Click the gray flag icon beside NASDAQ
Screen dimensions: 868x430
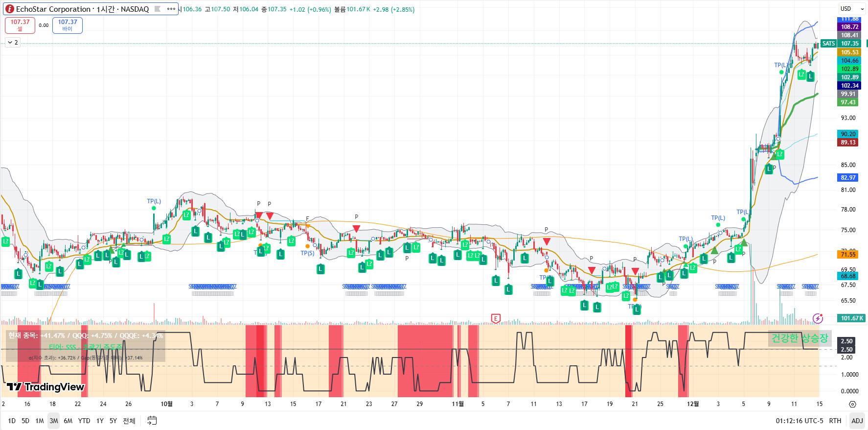tap(158, 9)
